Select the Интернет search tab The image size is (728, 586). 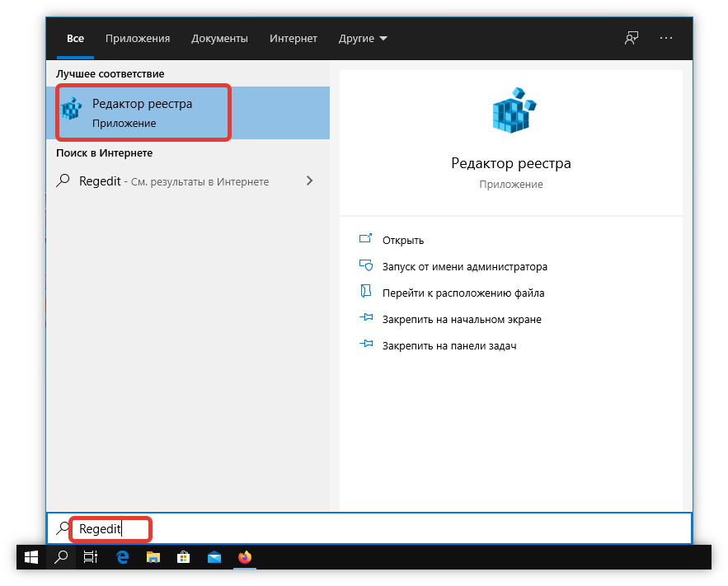pos(294,39)
